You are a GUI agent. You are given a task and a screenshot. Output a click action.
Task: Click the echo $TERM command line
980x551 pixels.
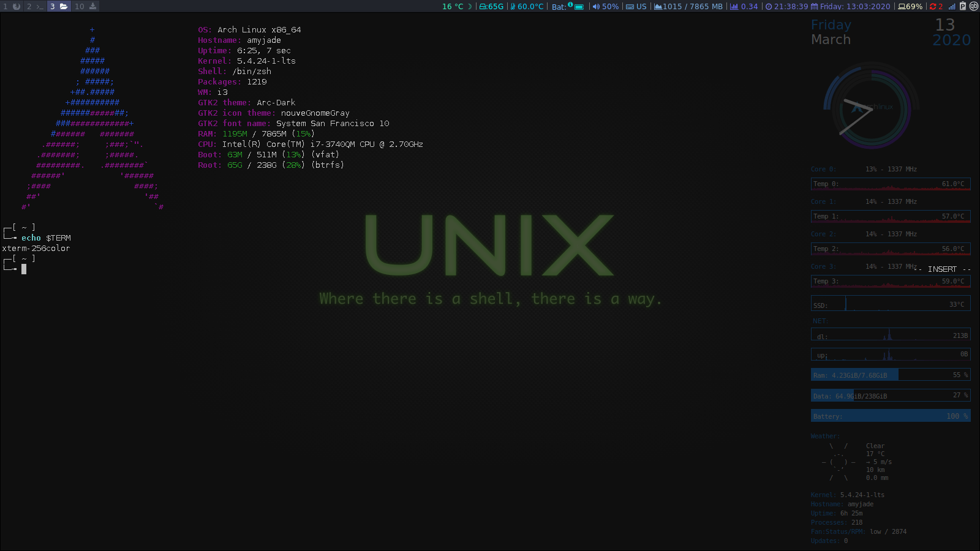[46, 238]
